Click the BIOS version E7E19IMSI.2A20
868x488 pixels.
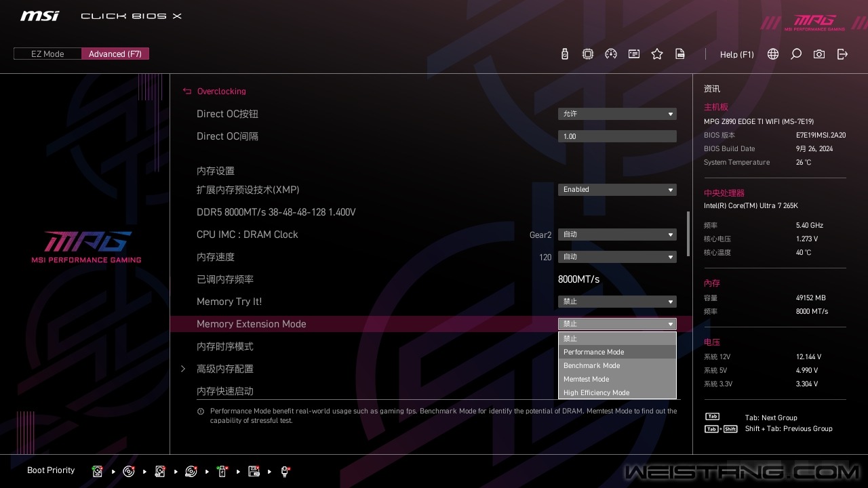pos(821,135)
